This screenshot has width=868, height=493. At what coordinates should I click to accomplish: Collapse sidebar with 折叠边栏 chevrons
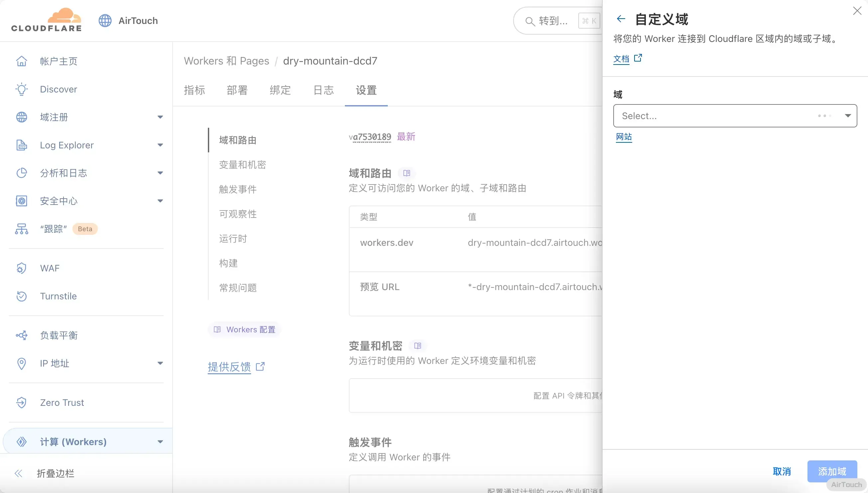click(19, 473)
